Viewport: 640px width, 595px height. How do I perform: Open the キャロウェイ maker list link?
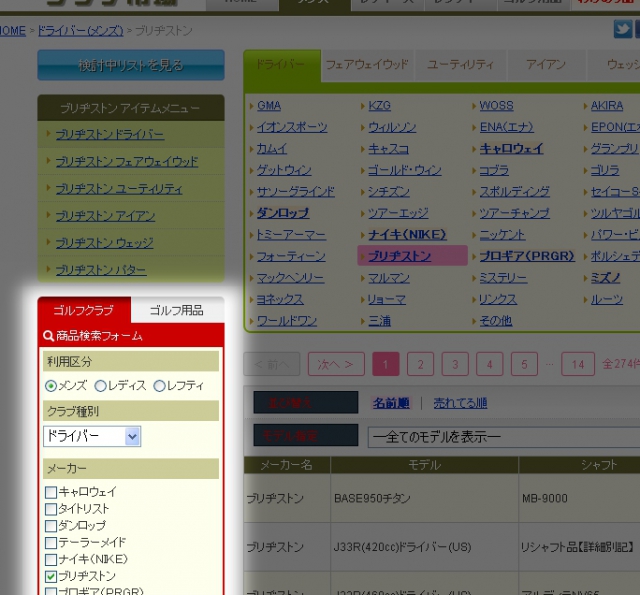511,149
